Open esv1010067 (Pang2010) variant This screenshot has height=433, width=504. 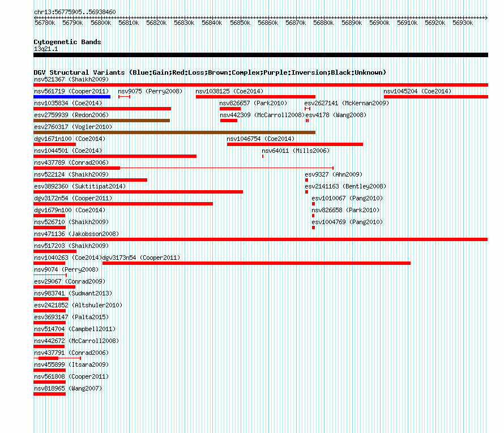(x=347, y=198)
